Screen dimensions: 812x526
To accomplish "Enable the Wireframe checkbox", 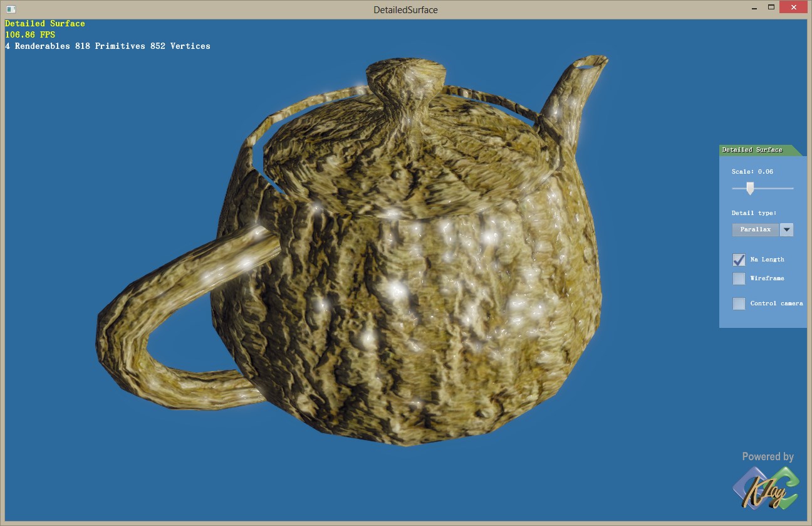I will [739, 278].
